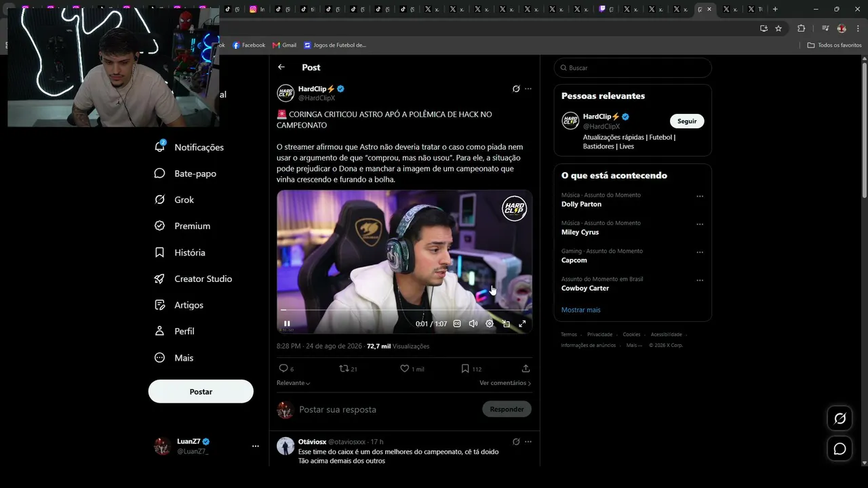The height and width of the screenshot is (488, 868).
Task: Expand the Mais sidebar menu
Action: (x=175, y=358)
